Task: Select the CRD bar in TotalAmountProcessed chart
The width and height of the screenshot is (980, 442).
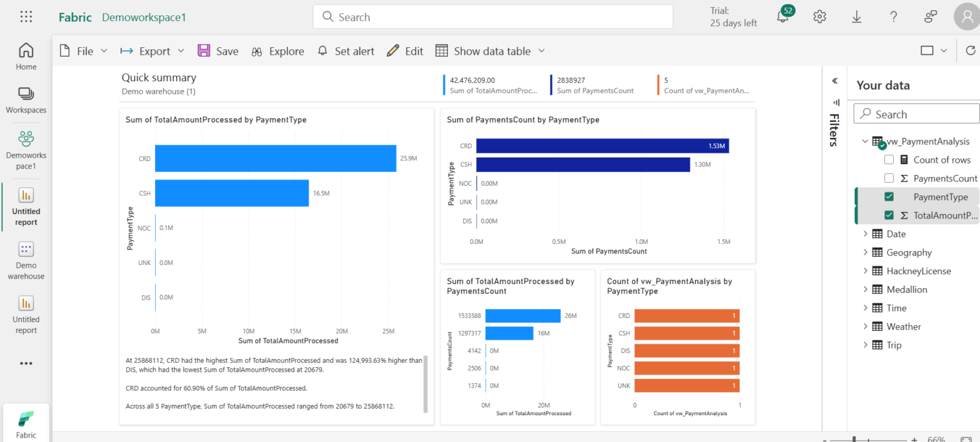Action: pos(276,158)
